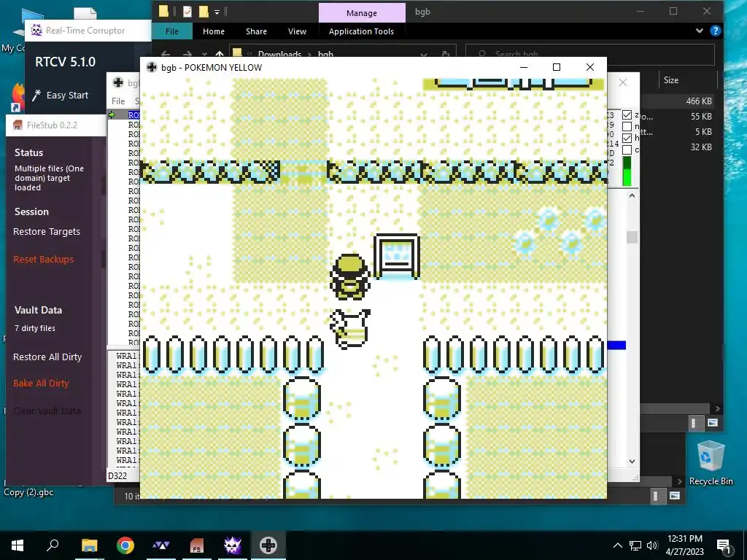Open the Explorer address bar history dropdown
Image resolution: width=747 pixels, height=560 pixels.
[424, 54]
